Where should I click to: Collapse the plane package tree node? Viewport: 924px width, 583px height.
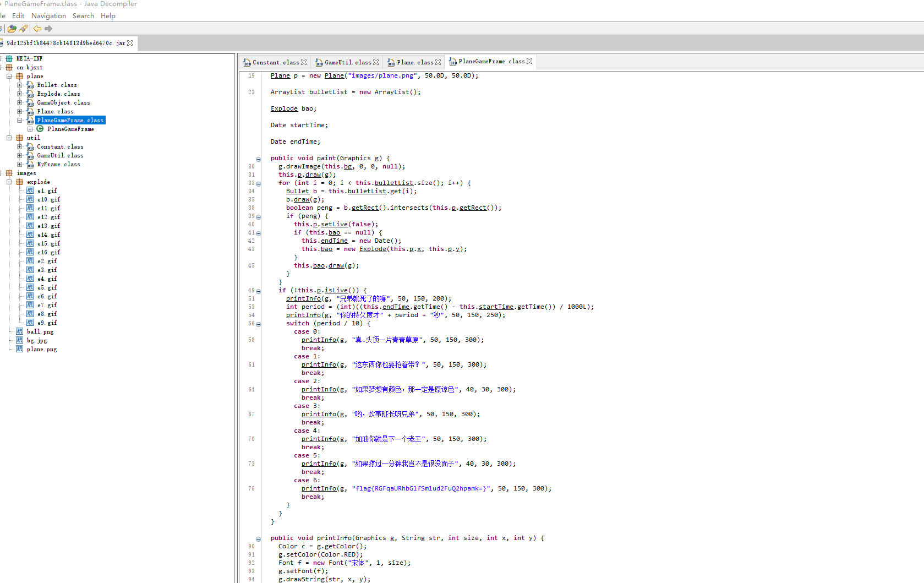pos(9,77)
